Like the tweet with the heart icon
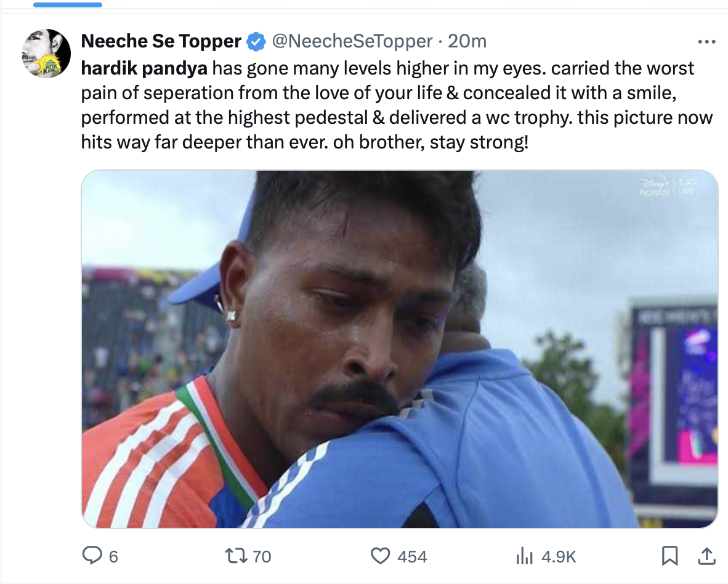The image size is (728, 584). pos(381,556)
